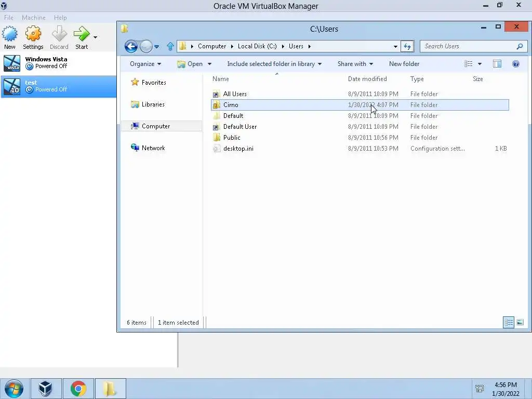Open address bar history dropdown
Screen dimensions: 532x399
[x=395, y=46]
